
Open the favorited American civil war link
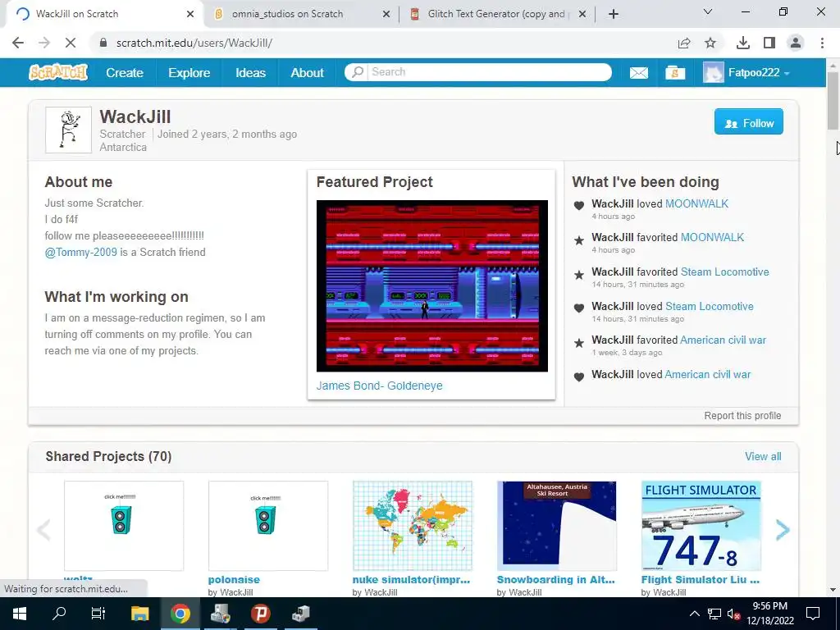click(x=723, y=340)
